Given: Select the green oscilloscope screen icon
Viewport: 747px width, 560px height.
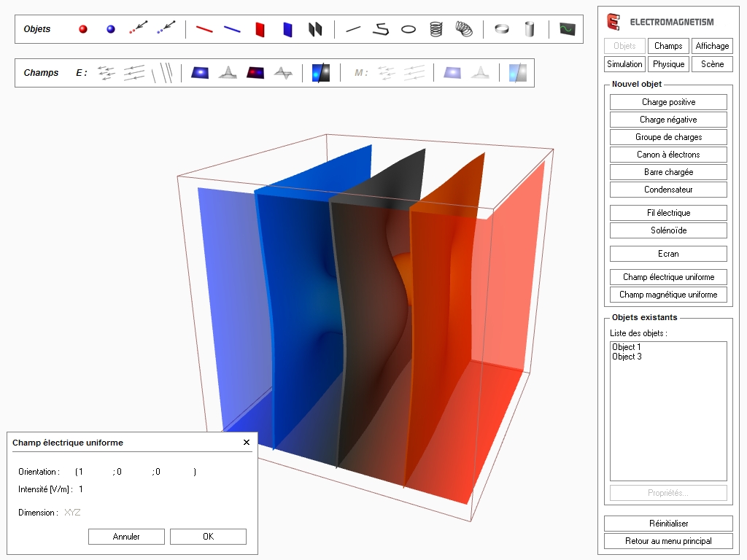Looking at the screenshot, I should tap(568, 29).
